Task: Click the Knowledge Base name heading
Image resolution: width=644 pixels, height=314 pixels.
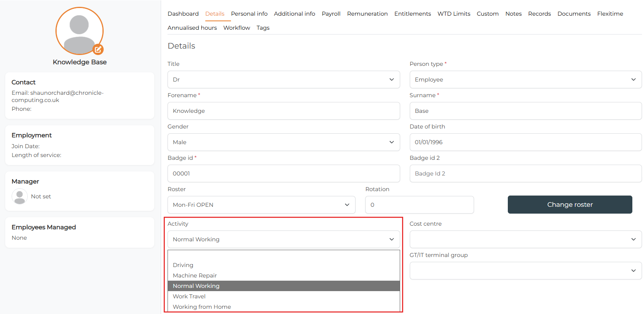Action: pyautogui.click(x=80, y=62)
